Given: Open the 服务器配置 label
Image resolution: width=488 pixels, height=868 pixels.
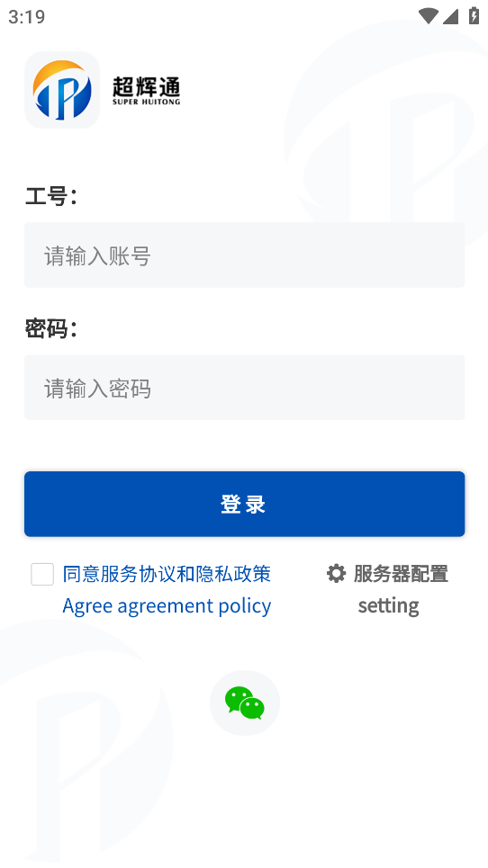Looking at the screenshot, I should pyautogui.click(x=401, y=574).
